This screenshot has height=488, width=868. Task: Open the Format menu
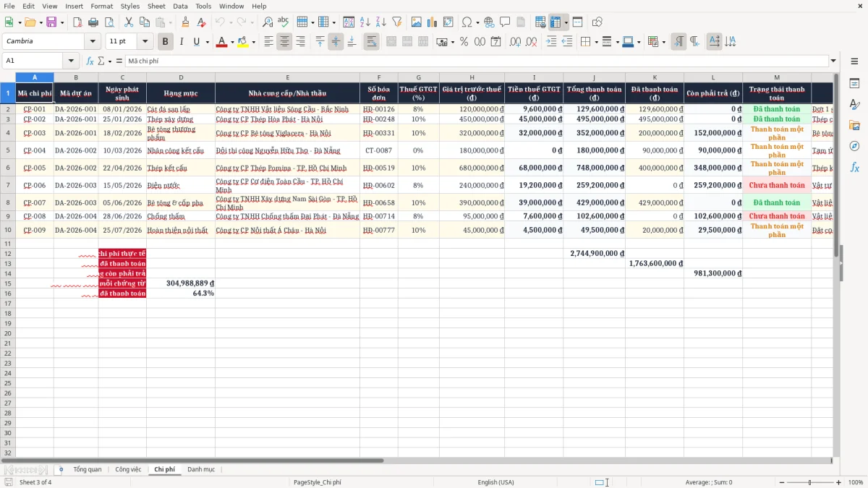[101, 6]
